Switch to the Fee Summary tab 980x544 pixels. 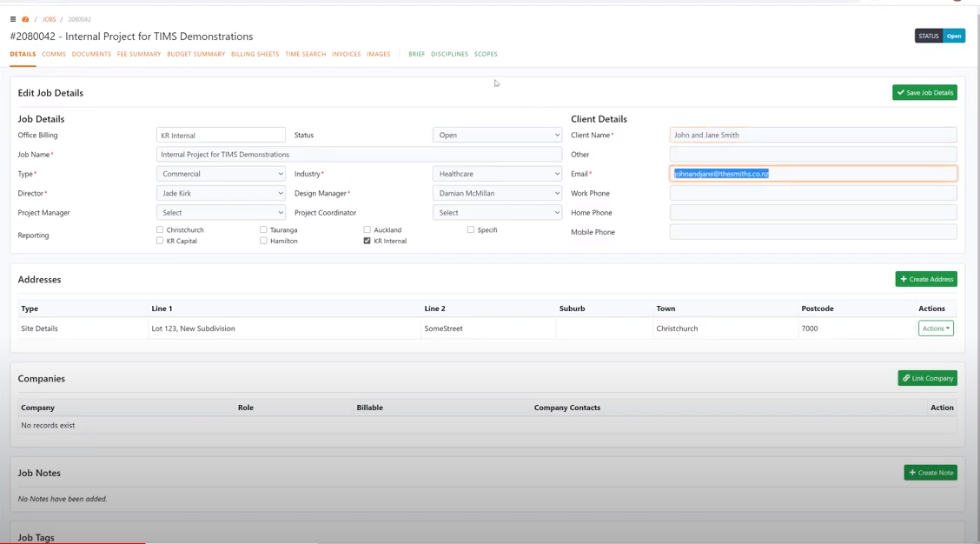pos(139,54)
